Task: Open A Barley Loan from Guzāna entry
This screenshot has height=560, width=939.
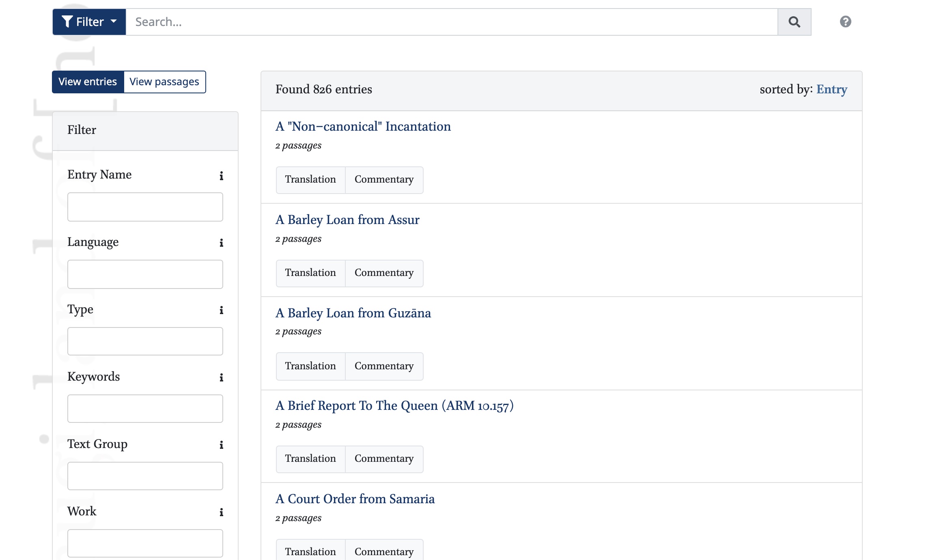Action: click(353, 313)
